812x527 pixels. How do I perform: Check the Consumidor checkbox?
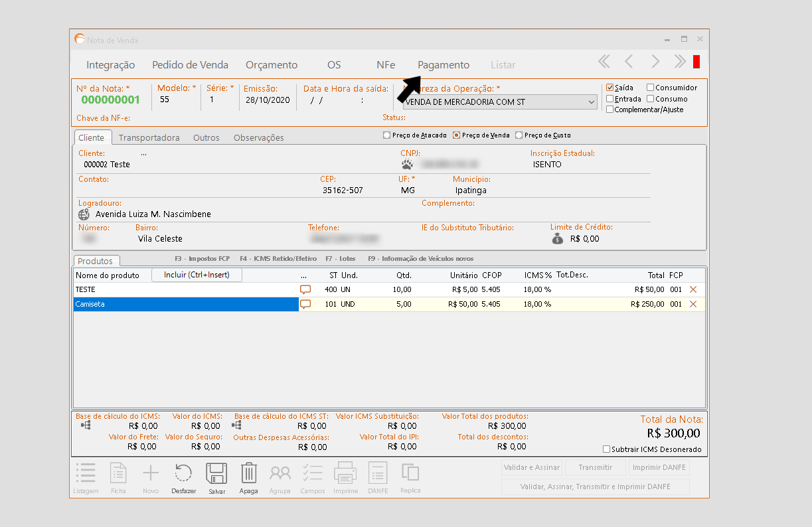pyautogui.click(x=650, y=88)
